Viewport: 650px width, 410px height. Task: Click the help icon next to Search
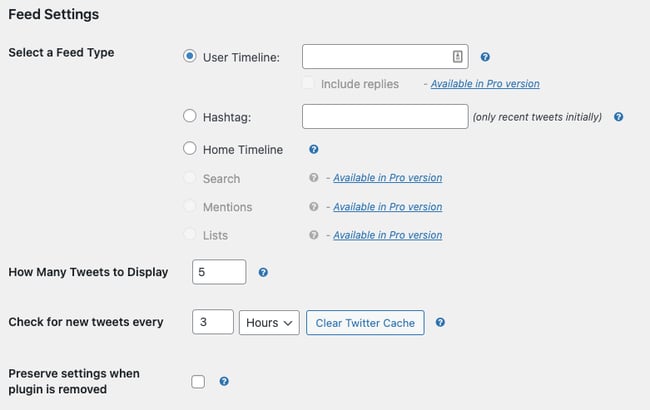314,178
